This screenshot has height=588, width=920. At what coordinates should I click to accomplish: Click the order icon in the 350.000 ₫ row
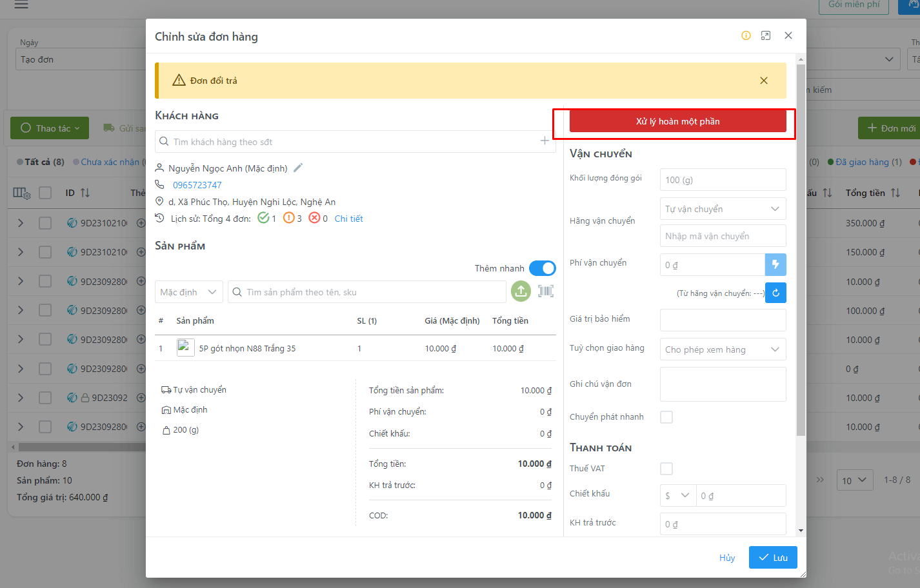[72, 223]
